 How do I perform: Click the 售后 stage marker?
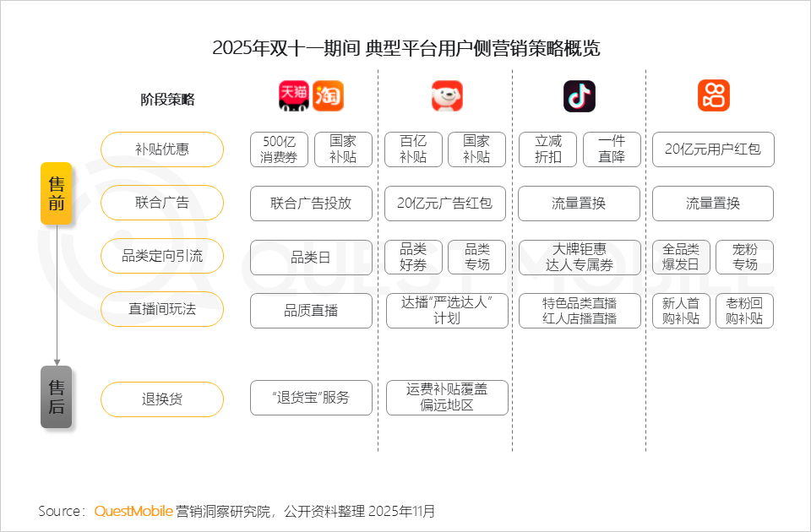click(57, 398)
